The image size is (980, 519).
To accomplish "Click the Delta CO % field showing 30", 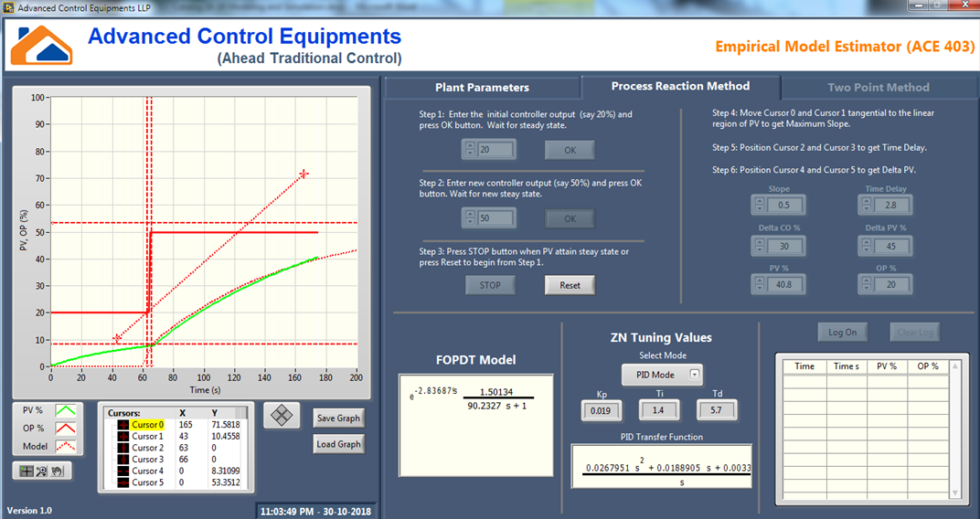I will tap(785, 246).
